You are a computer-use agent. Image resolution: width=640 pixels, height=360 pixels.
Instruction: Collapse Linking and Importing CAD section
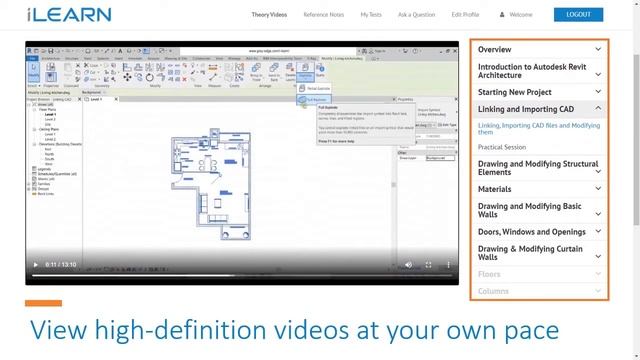[539, 109]
